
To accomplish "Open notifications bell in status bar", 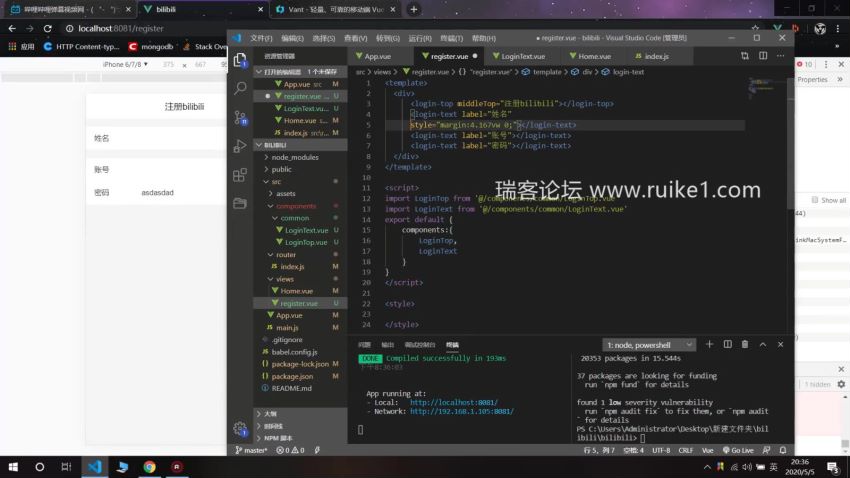I will pyautogui.click(x=783, y=450).
